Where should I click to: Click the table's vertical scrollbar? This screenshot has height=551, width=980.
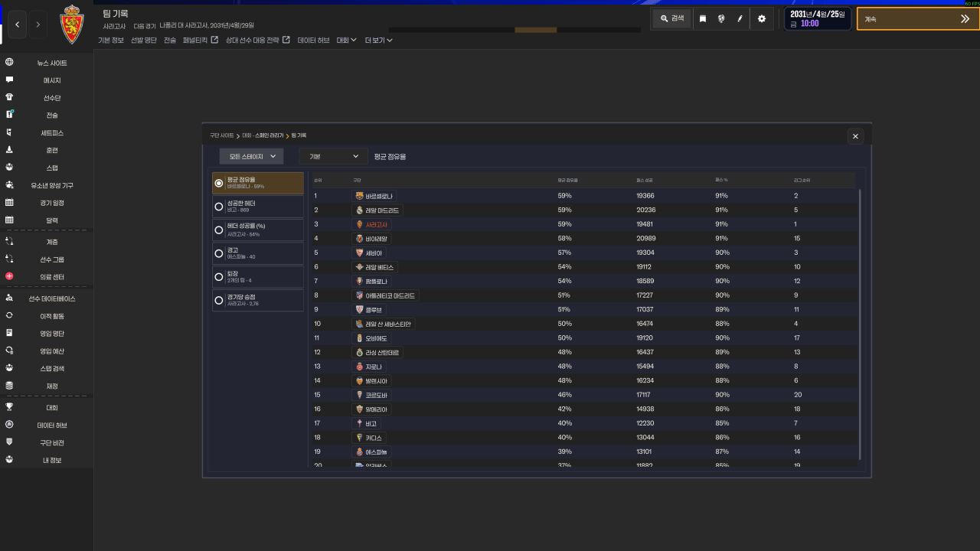(859, 324)
